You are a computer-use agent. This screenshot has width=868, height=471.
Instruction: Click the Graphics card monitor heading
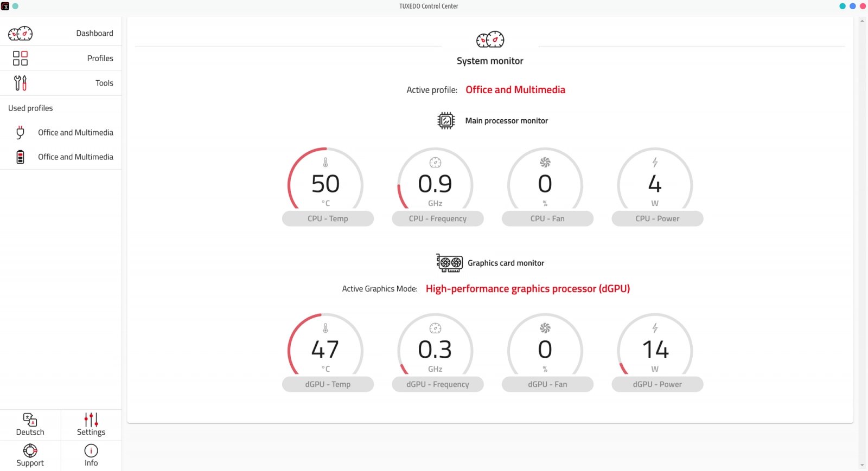coord(506,263)
